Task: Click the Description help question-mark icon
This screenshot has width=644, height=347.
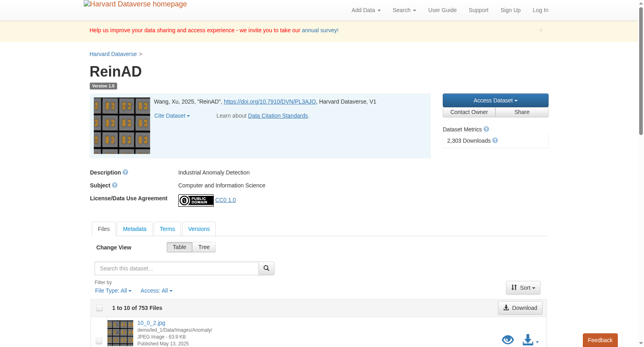Action: (x=125, y=172)
